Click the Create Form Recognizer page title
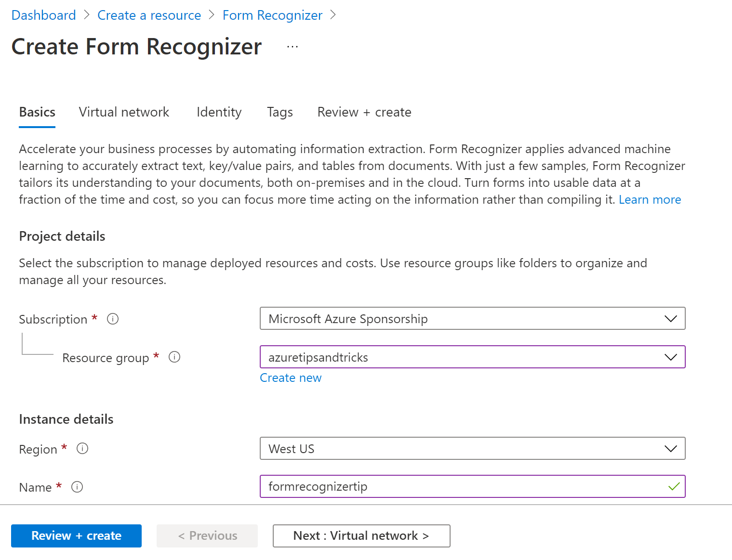Viewport: 732px width, 560px height. [136, 47]
